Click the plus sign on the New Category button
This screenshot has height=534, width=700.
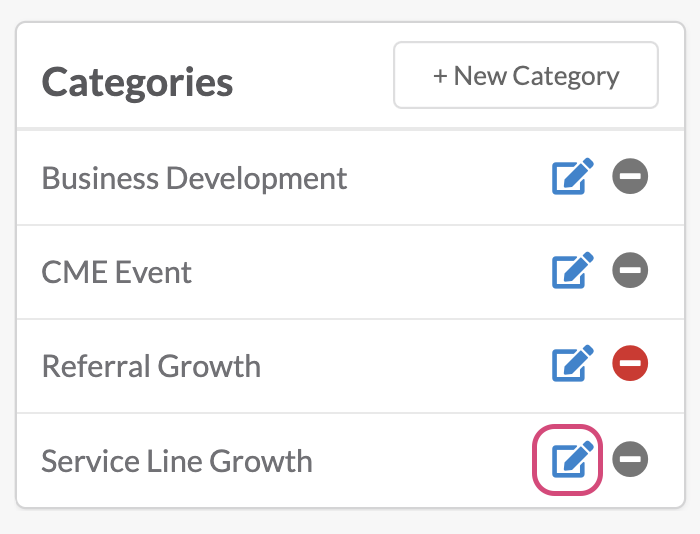click(440, 76)
